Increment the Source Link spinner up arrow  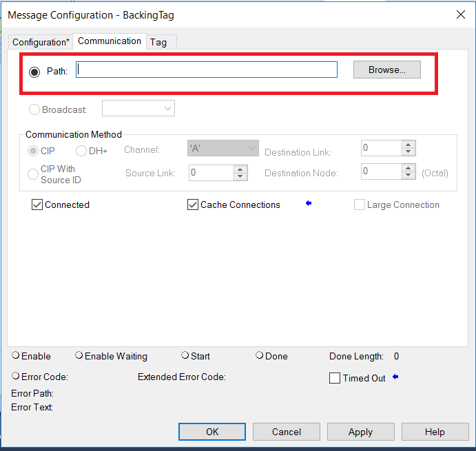[x=240, y=169]
